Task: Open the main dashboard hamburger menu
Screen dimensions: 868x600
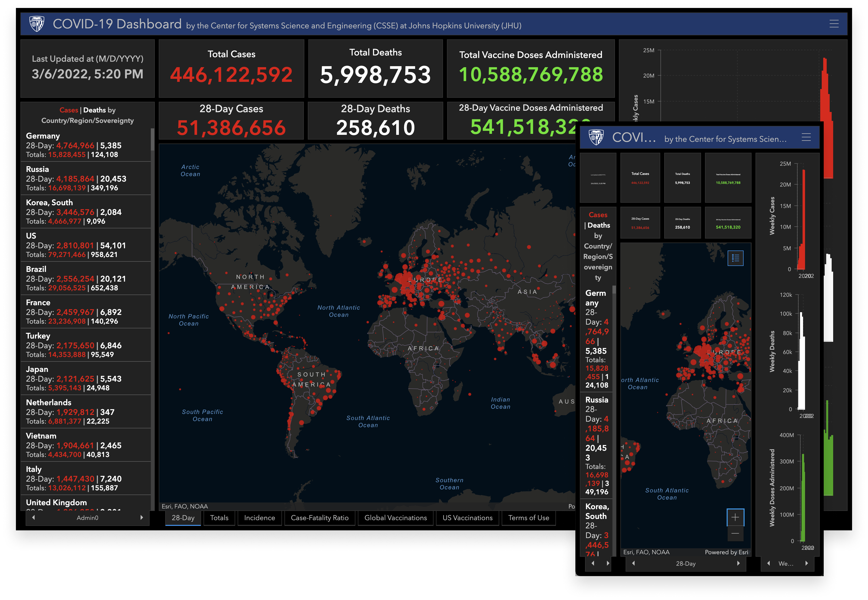Action: 834,24
